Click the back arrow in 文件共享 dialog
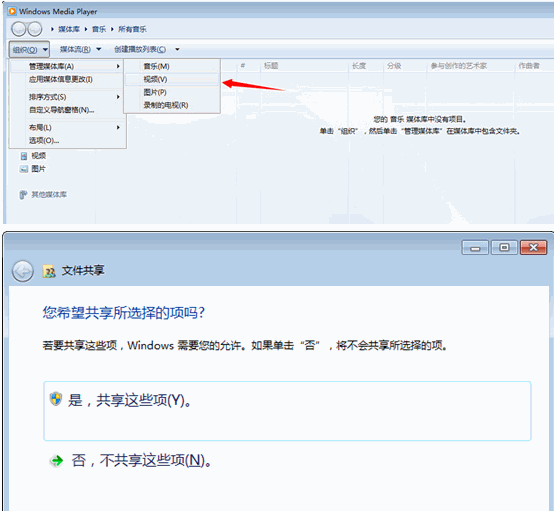The width and height of the screenshot is (554, 511). (23, 271)
